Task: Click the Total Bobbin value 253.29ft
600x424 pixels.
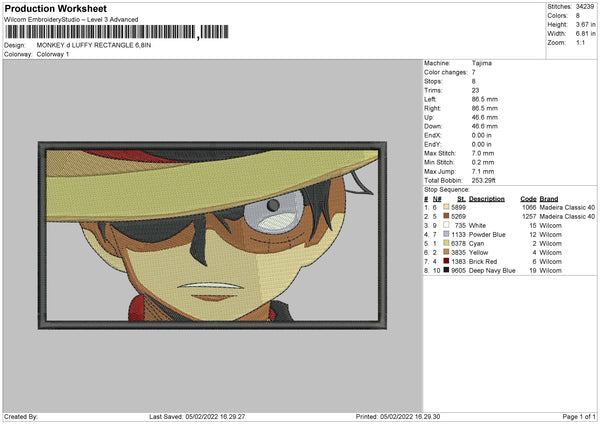Action: tap(484, 180)
